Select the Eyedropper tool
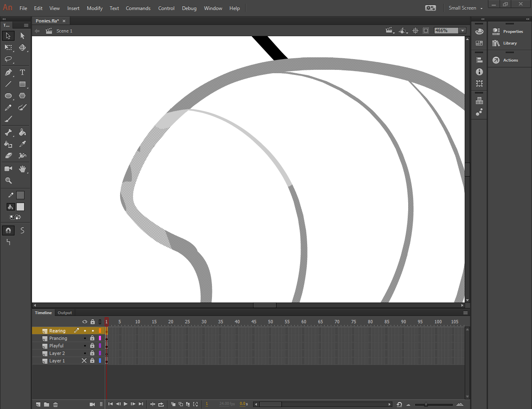This screenshot has width=532, height=409. click(x=22, y=144)
